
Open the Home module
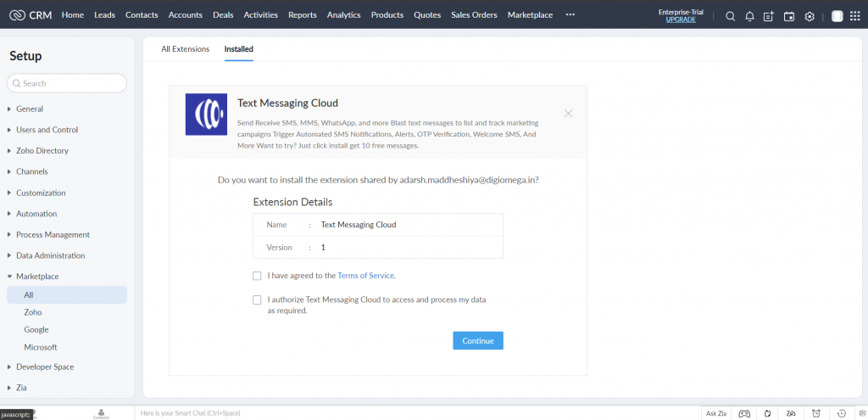coord(73,15)
